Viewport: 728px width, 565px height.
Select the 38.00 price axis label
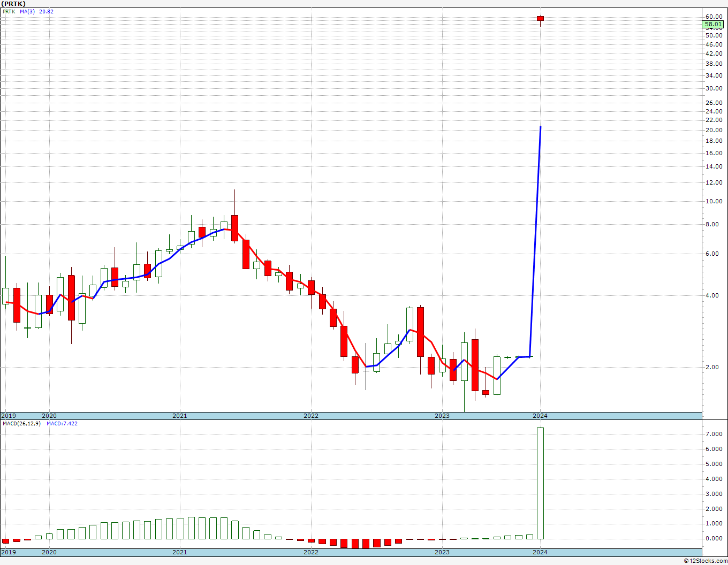pyautogui.click(x=714, y=64)
